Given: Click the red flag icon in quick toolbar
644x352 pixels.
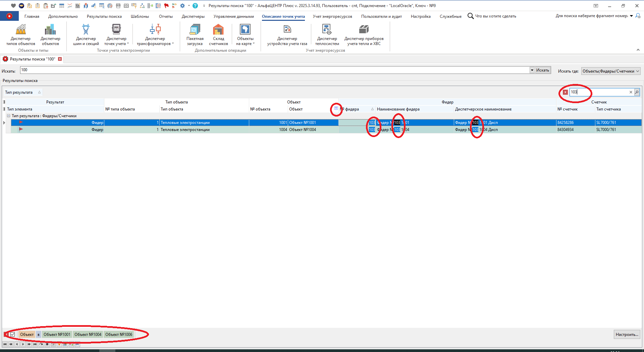Looking at the screenshot, I should [x=166, y=6].
